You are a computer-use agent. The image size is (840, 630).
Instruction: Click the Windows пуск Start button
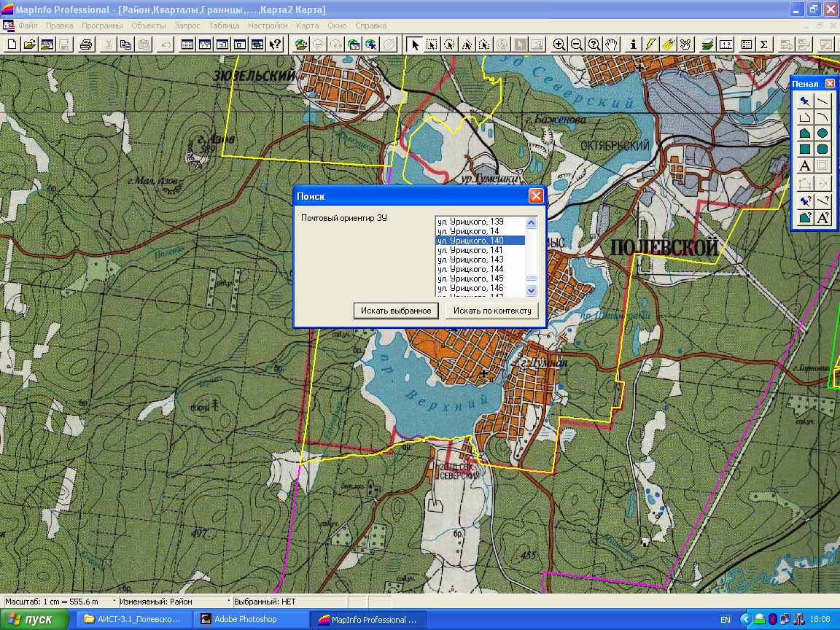pyautogui.click(x=34, y=619)
